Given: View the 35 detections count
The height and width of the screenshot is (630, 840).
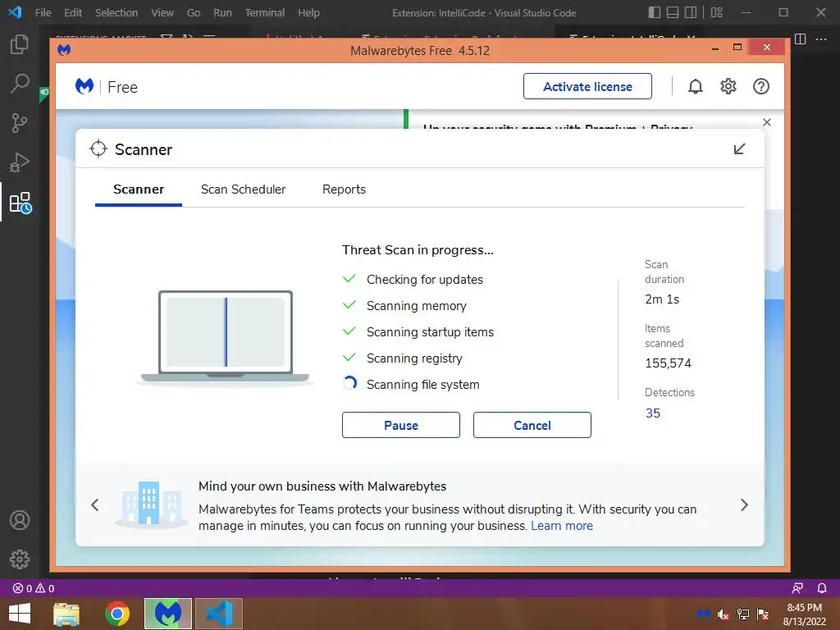Looking at the screenshot, I should [652, 413].
